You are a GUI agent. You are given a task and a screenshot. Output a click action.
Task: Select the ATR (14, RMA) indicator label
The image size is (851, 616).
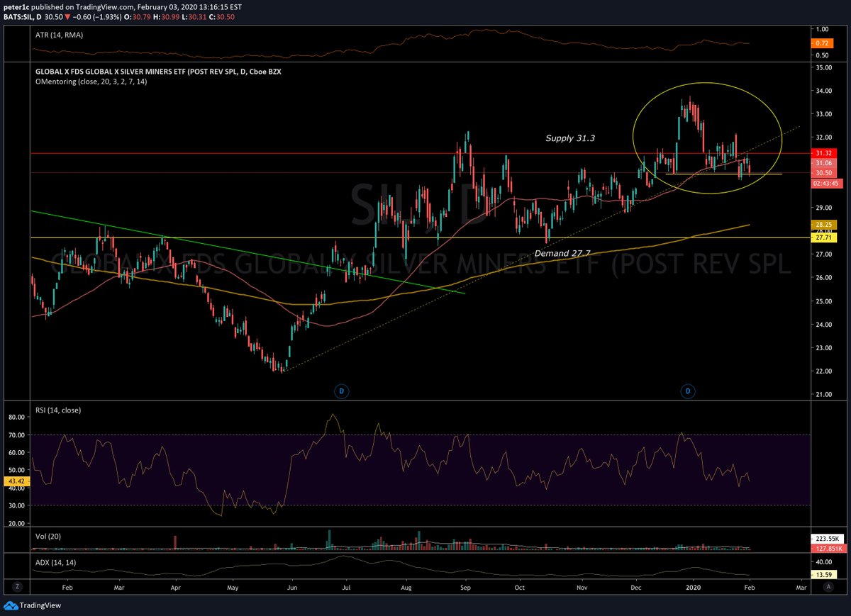(x=58, y=33)
